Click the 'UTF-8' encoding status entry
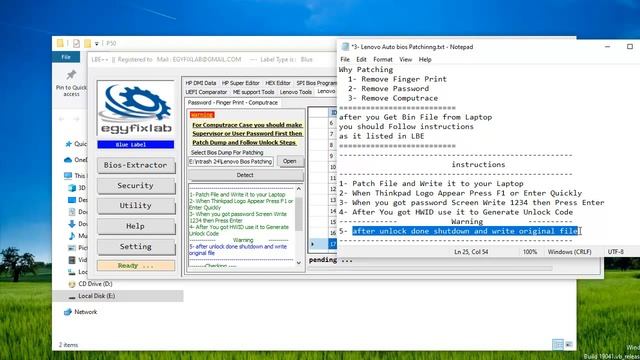Image resolution: width=640 pixels, height=360 pixels. [x=616, y=252]
